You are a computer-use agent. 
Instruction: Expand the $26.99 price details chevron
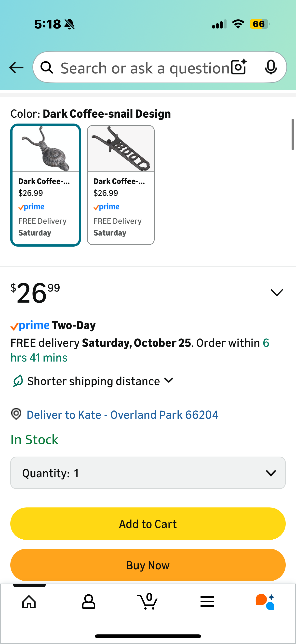coord(277,293)
